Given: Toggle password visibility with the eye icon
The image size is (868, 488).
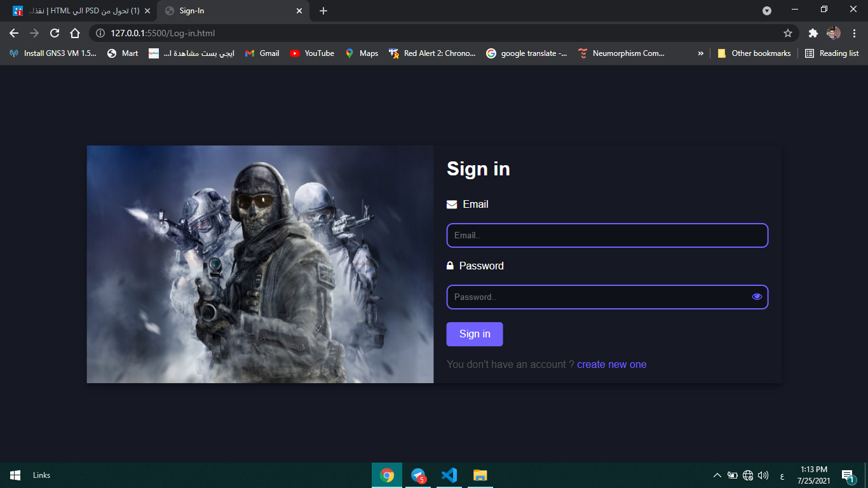Looking at the screenshot, I should click(757, 296).
